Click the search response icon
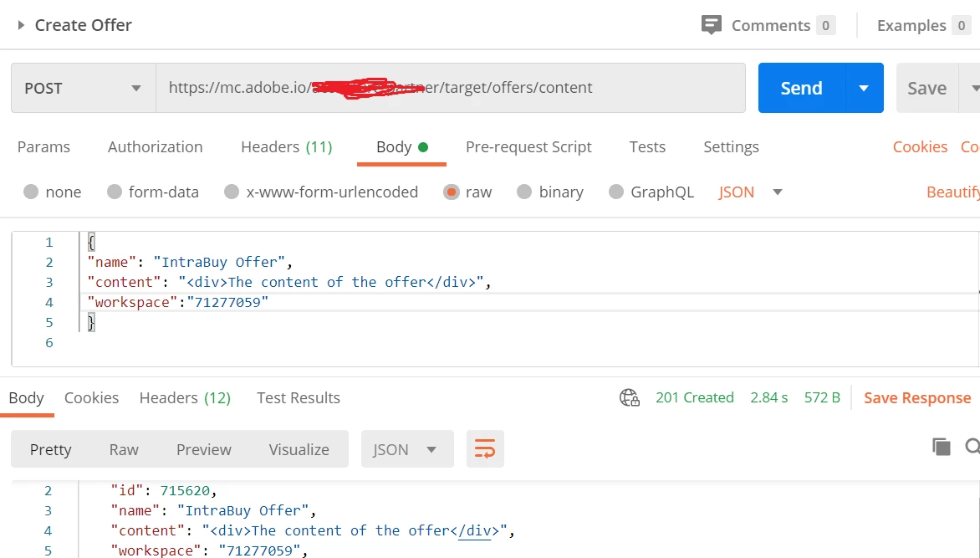The image size is (980, 558). pos(972,447)
